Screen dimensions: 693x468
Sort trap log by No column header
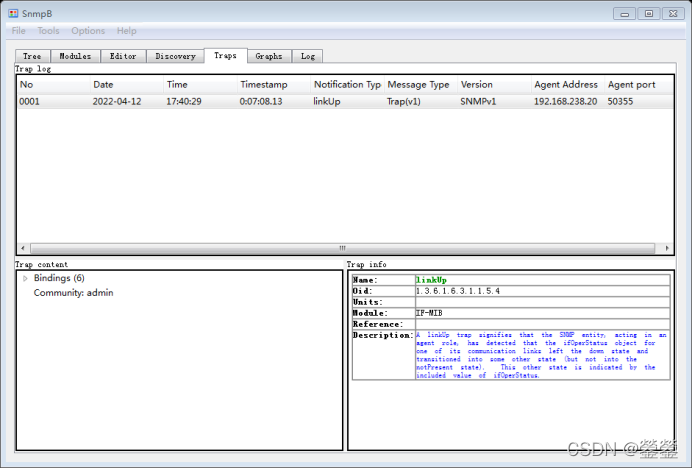(54, 84)
